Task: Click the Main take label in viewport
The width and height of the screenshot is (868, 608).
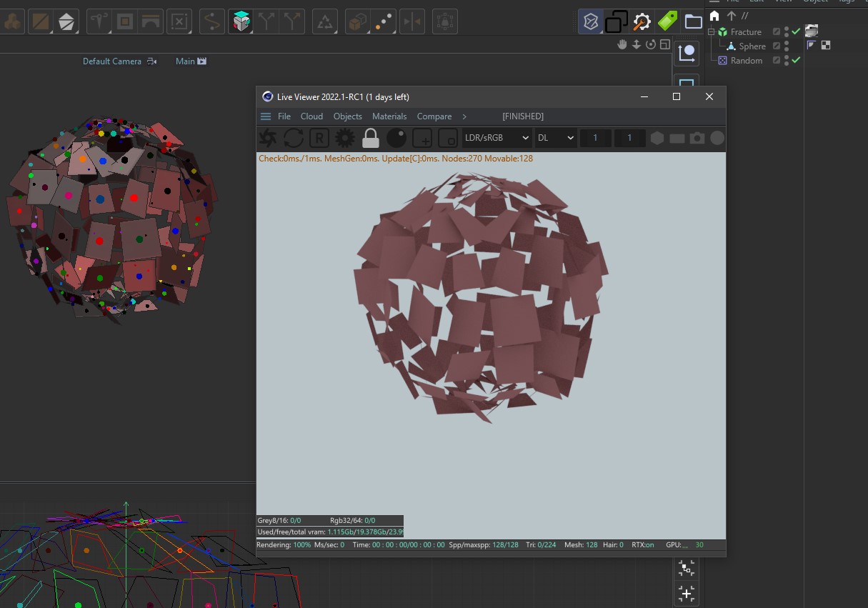Action: (x=185, y=61)
